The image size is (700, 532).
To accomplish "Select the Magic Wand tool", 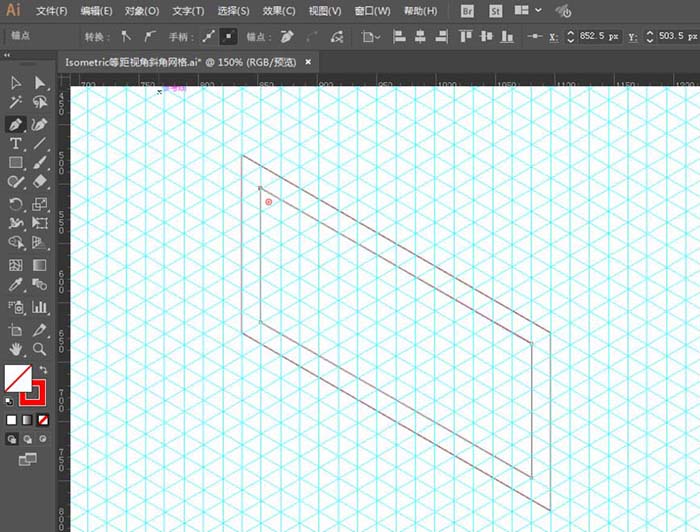I will [16, 103].
